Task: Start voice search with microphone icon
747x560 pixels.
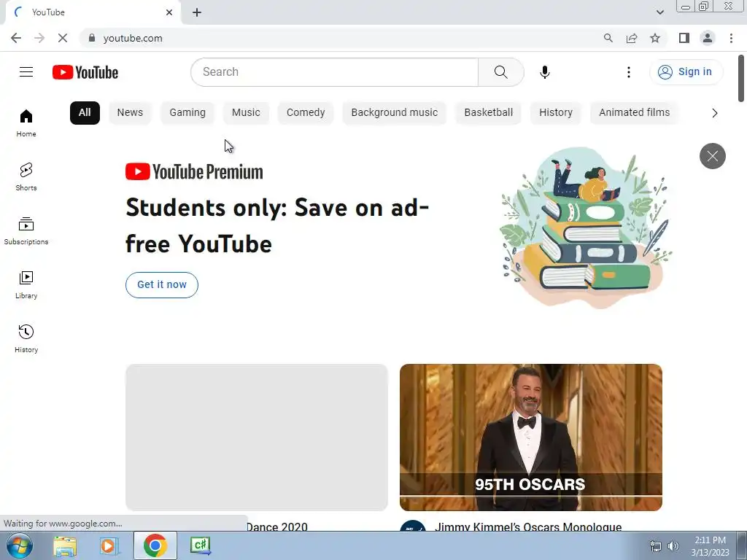Action: (x=544, y=72)
